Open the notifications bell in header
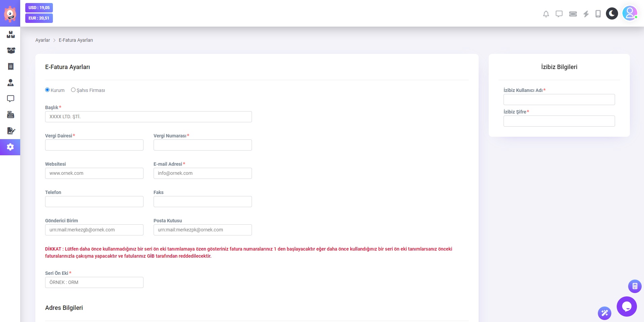 coord(546,14)
